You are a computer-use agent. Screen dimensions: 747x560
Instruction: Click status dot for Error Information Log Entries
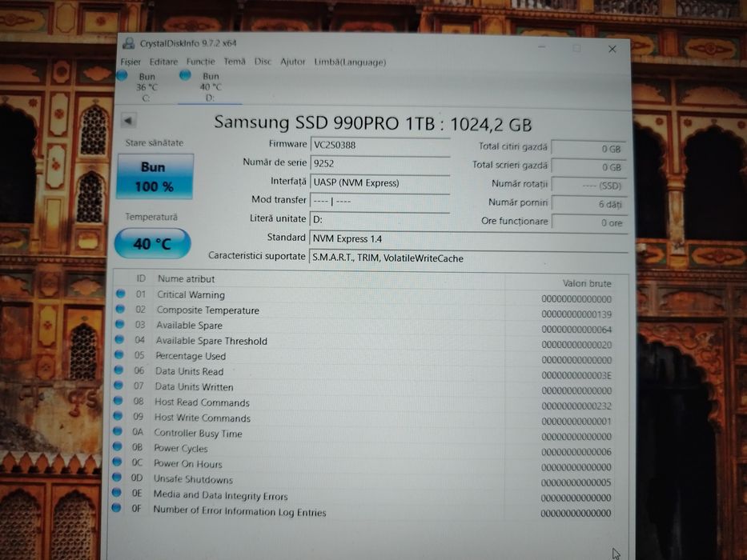point(116,508)
